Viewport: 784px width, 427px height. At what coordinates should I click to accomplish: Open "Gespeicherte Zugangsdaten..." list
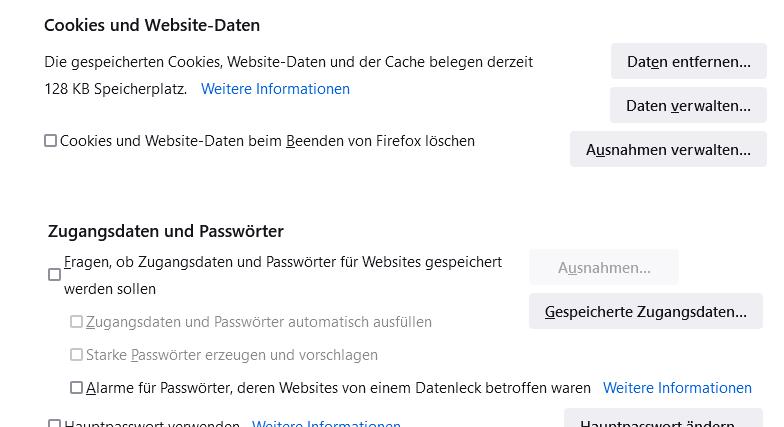[645, 312]
